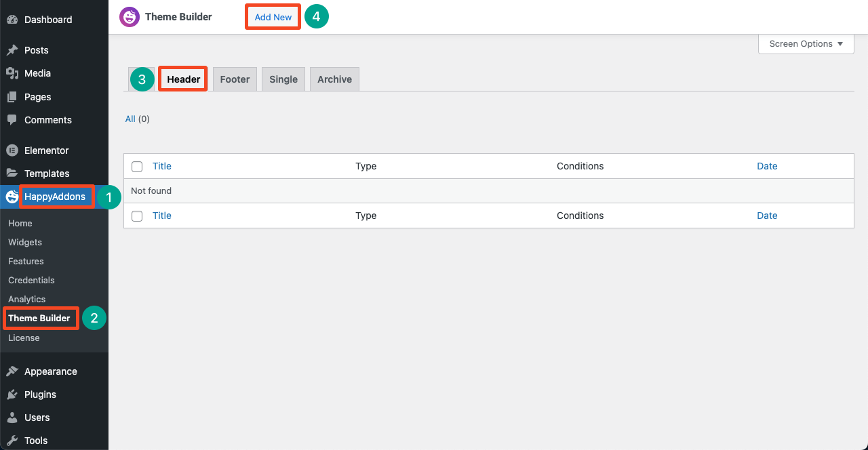Click the Type column header text
Viewport: 868px width, 450px height.
pos(366,166)
